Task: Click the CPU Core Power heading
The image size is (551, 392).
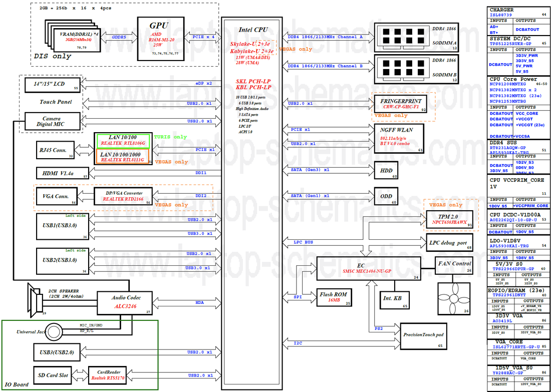Action: coord(513,79)
